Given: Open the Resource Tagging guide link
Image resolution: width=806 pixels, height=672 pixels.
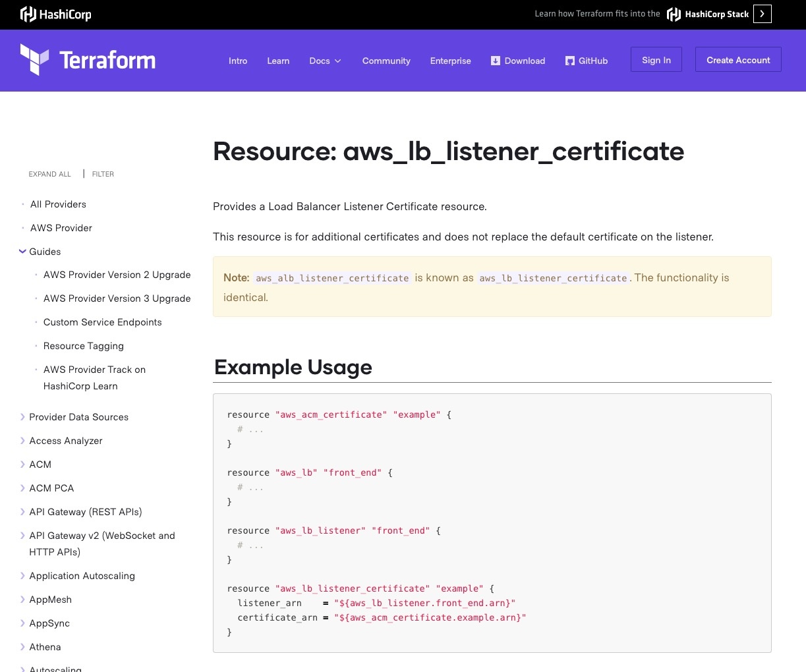Looking at the screenshot, I should pyautogui.click(x=84, y=346).
